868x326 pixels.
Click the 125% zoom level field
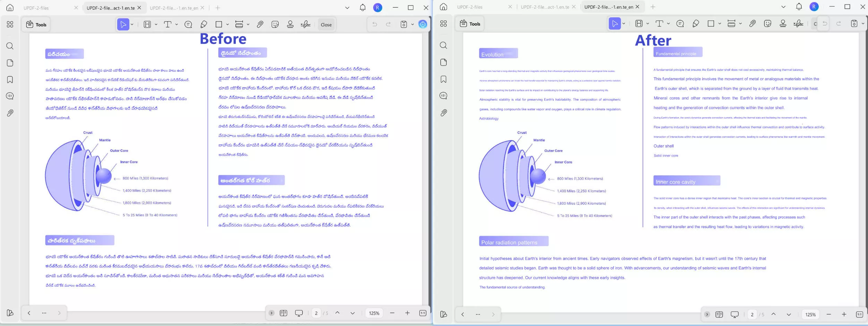click(374, 312)
